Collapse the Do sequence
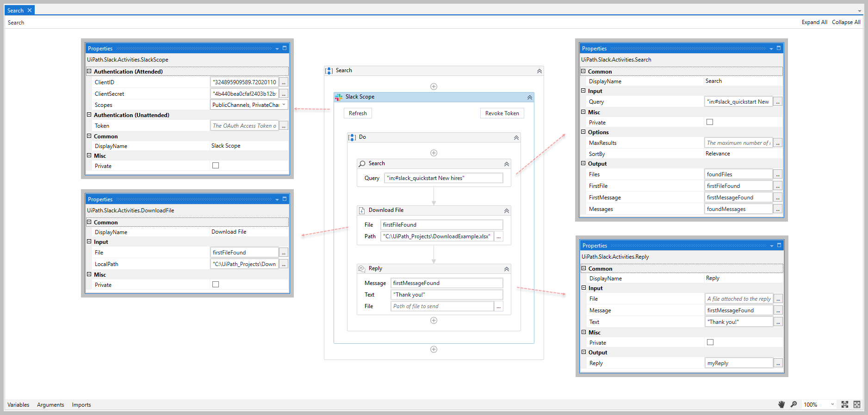Image resolution: width=868 pixels, height=415 pixels. point(516,138)
